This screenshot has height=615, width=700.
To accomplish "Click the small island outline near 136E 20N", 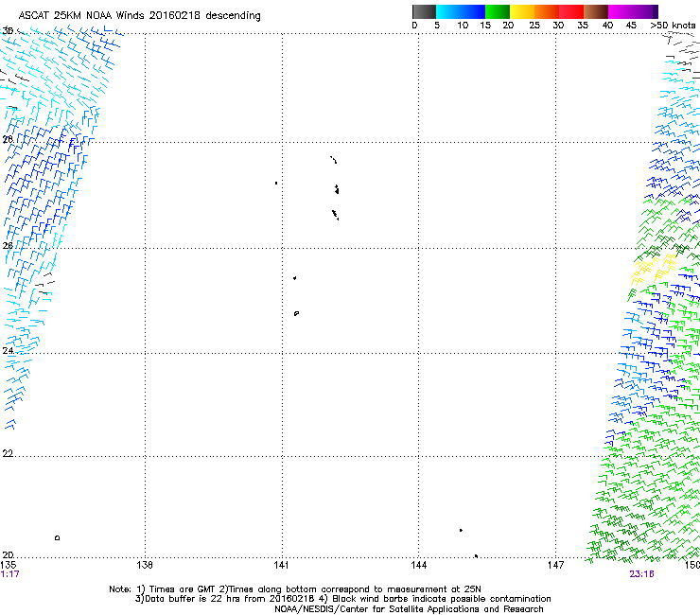I will 57,537.
